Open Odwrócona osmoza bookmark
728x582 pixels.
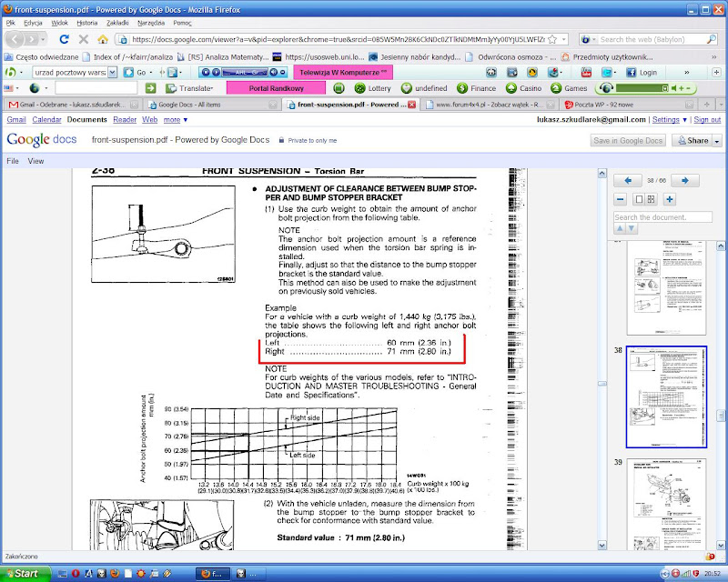(511, 57)
